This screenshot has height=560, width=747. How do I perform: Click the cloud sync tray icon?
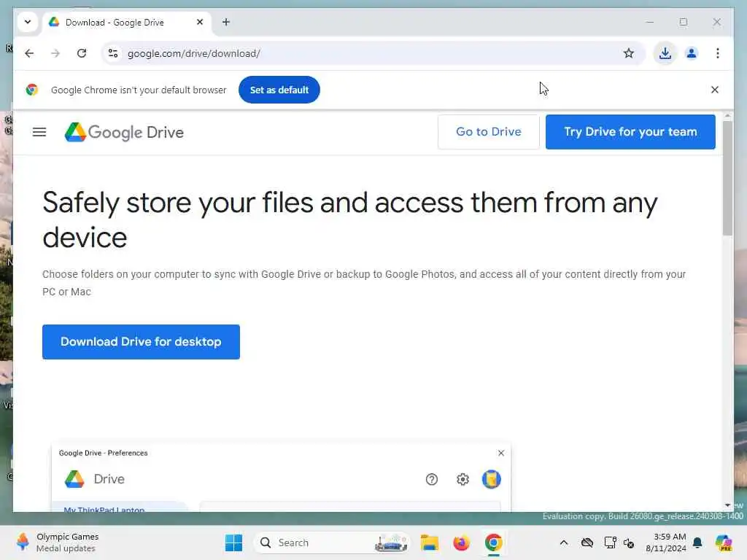(x=587, y=542)
